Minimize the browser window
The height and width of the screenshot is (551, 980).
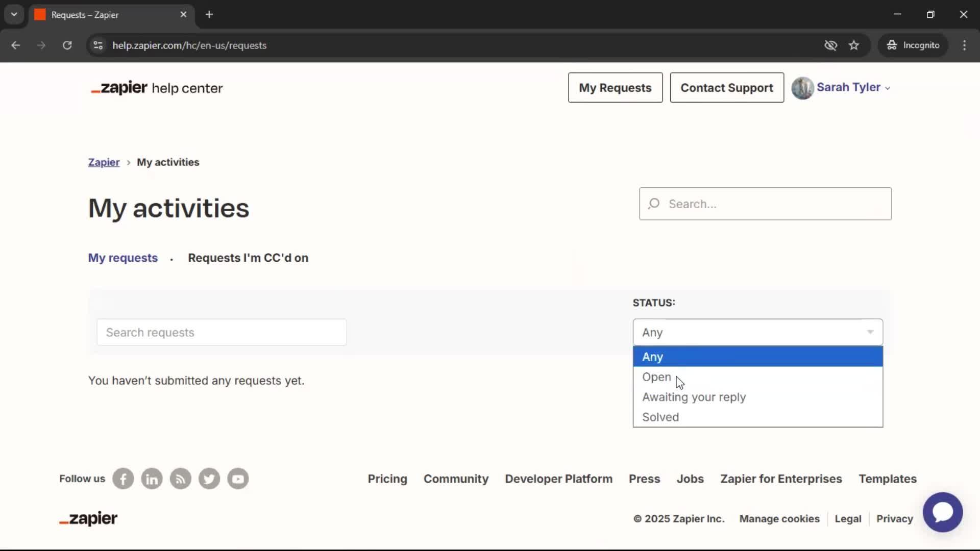pyautogui.click(x=898, y=15)
